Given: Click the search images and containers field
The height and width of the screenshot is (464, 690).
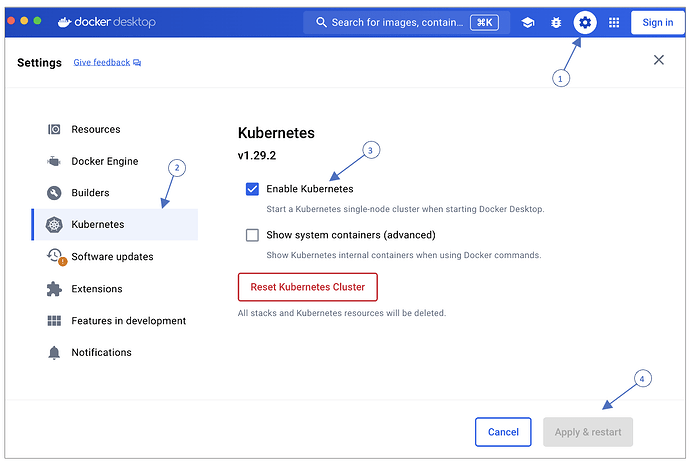Looking at the screenshot, I should (x=406, y=22).
